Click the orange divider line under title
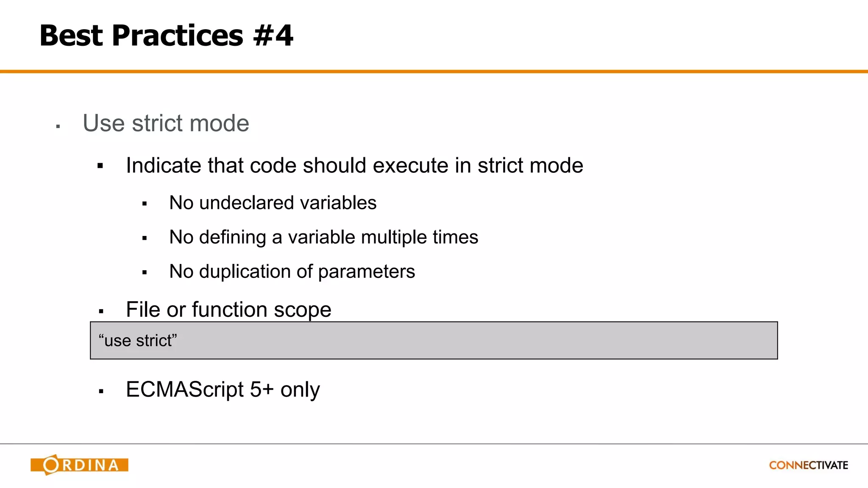Image resolution: width=868 pixels, height=488 pixels. click(434, 72)
